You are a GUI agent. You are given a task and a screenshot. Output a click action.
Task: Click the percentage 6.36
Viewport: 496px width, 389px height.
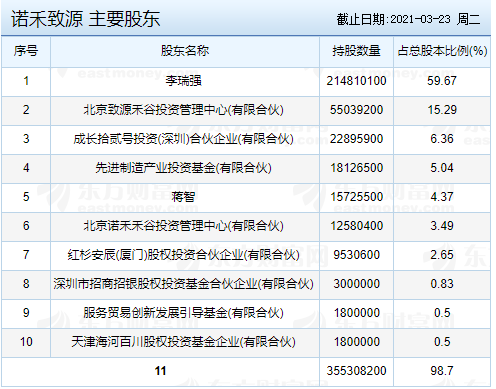pos(442,139)
